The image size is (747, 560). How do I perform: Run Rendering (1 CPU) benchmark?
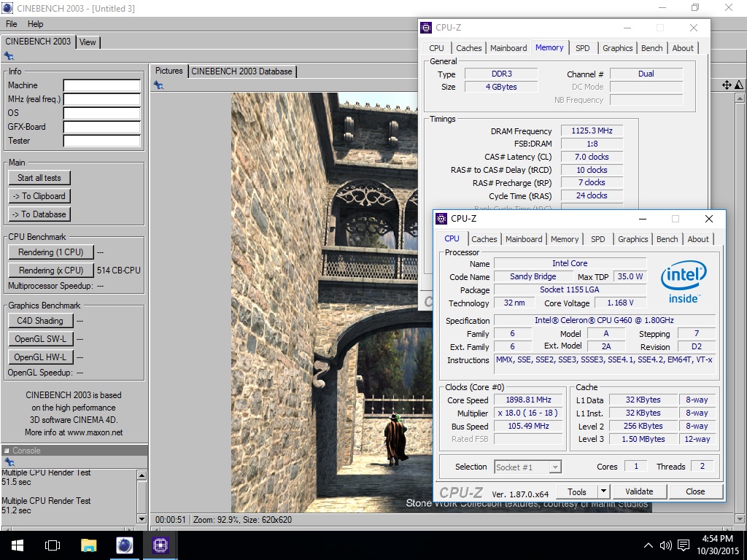pyautogui.click(x=51, y=252)
